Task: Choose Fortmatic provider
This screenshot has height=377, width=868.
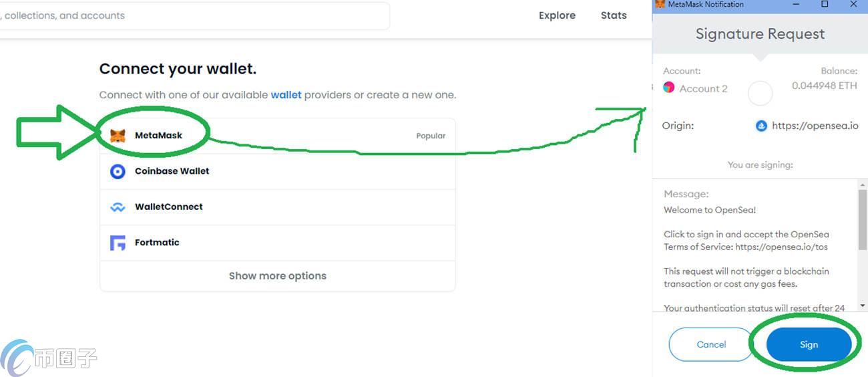Action: 278,243
